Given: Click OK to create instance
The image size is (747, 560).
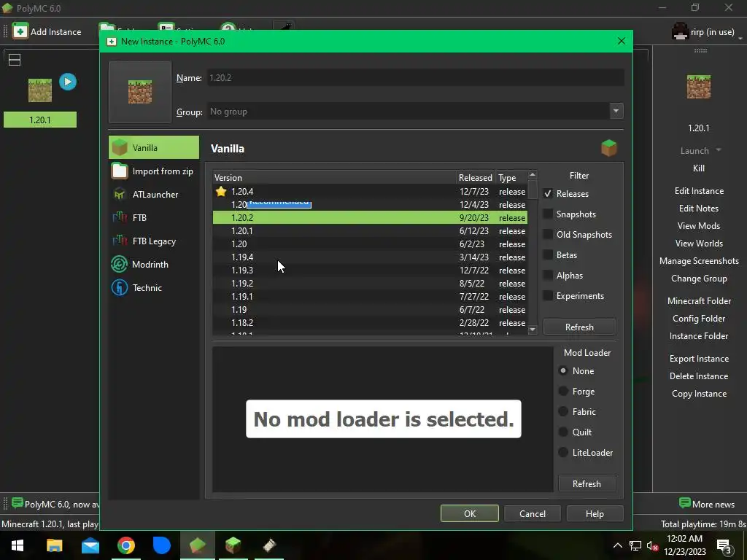Looking at the screenshot, I should pos(470,514).
